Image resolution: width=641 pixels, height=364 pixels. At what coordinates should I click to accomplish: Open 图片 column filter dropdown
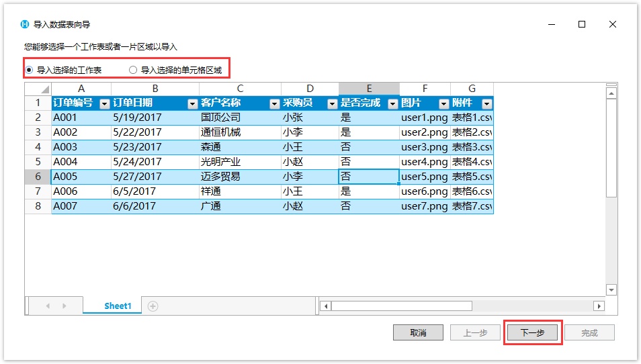point(443,104)
